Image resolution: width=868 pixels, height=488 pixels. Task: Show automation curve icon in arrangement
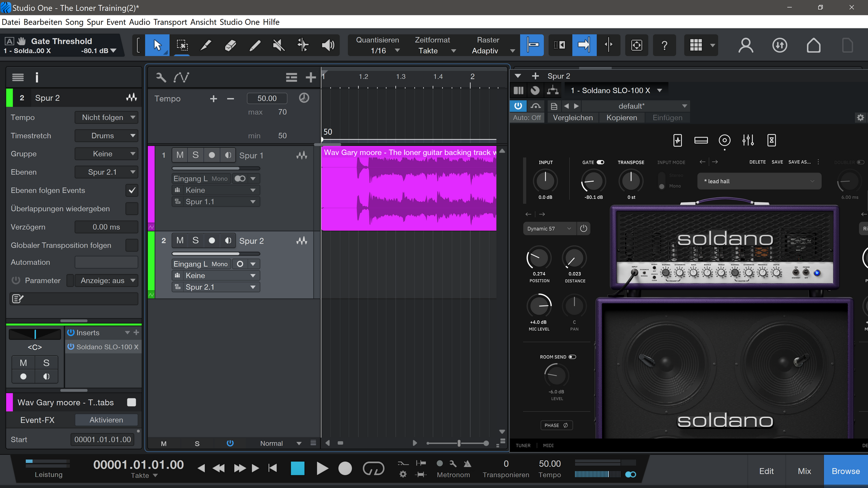(181, 78)
